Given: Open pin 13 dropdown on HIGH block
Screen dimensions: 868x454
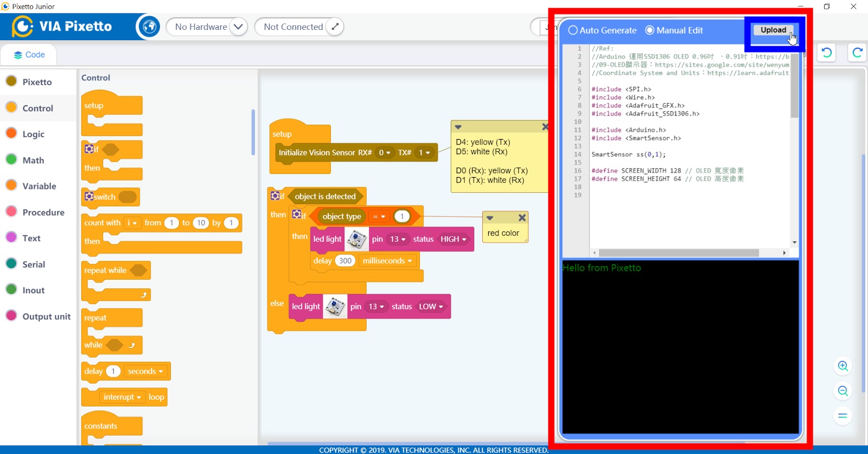Looking at the screenshot, I should click(398, 239).
